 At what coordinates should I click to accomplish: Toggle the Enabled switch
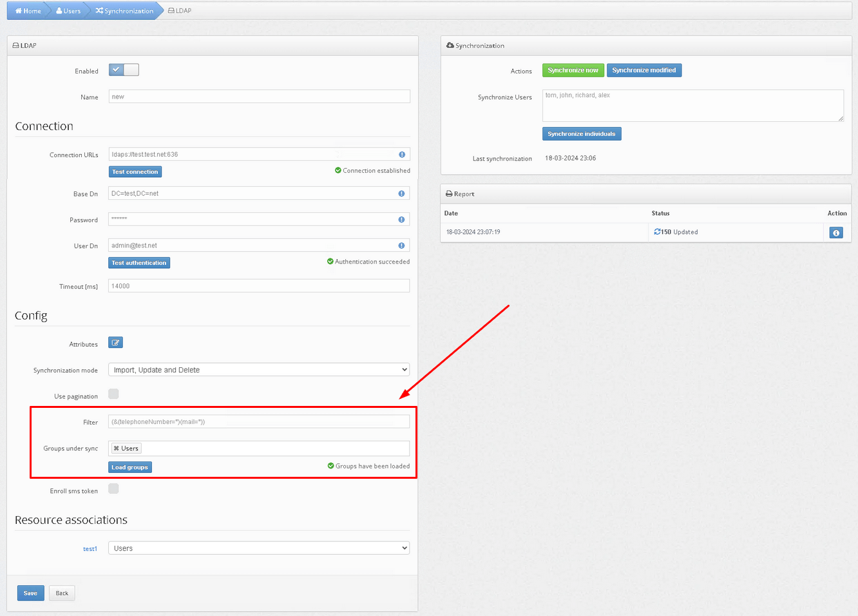pos(124,70)
